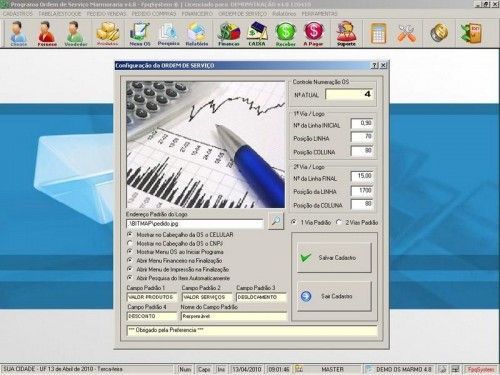Image resolution: width=500 pixels, height=375 pixels.
Task: Open the calculator toolbar icon
Action: [379, 33]
